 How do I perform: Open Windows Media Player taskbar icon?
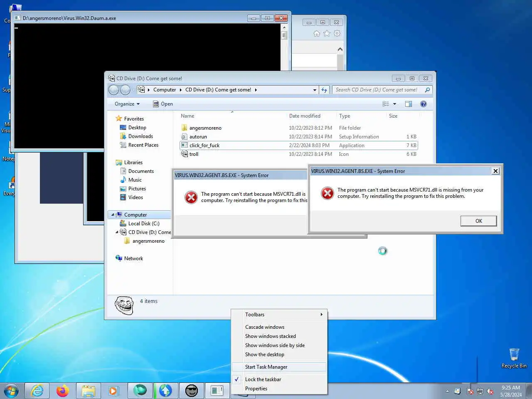tap(113, 391)
